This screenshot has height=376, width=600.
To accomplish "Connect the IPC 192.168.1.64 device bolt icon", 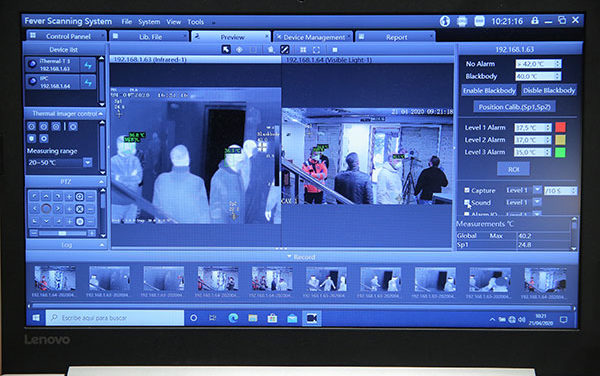I will coord(88,83).
